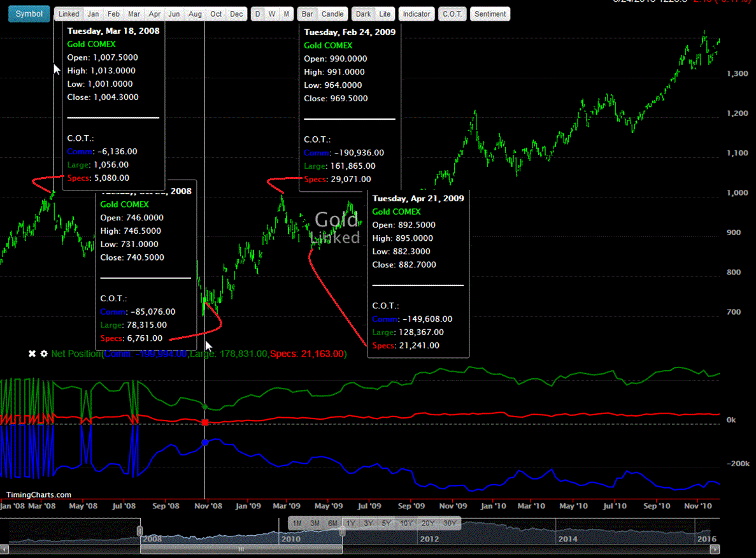The image size is (756, 558).
Task: Select the Oct contract month
Action: (x=216, y=14)
